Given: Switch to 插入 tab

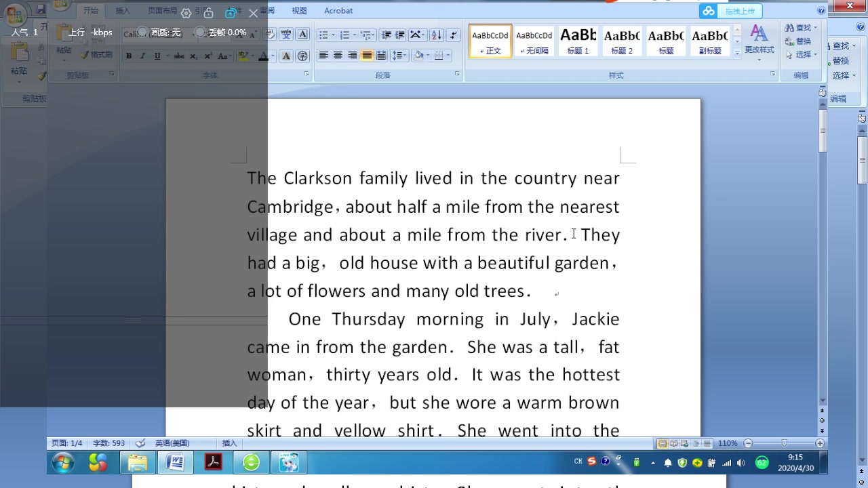Looking at the screenshot, I should (x=122, y=11).
